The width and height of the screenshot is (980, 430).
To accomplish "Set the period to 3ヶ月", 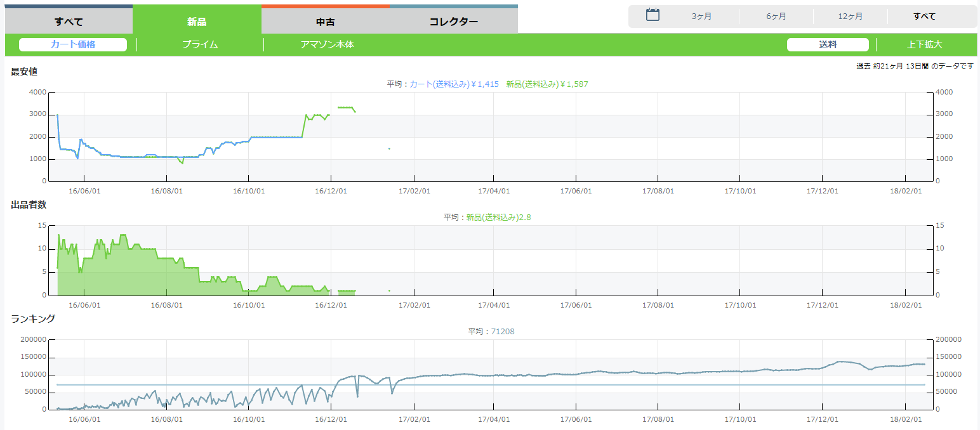I will [x=701, y=16].
